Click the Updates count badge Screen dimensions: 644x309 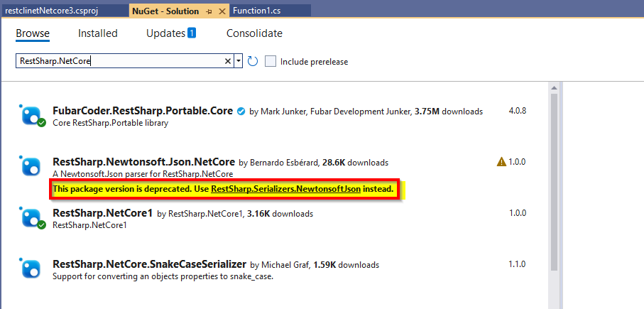tap(192, 33)
